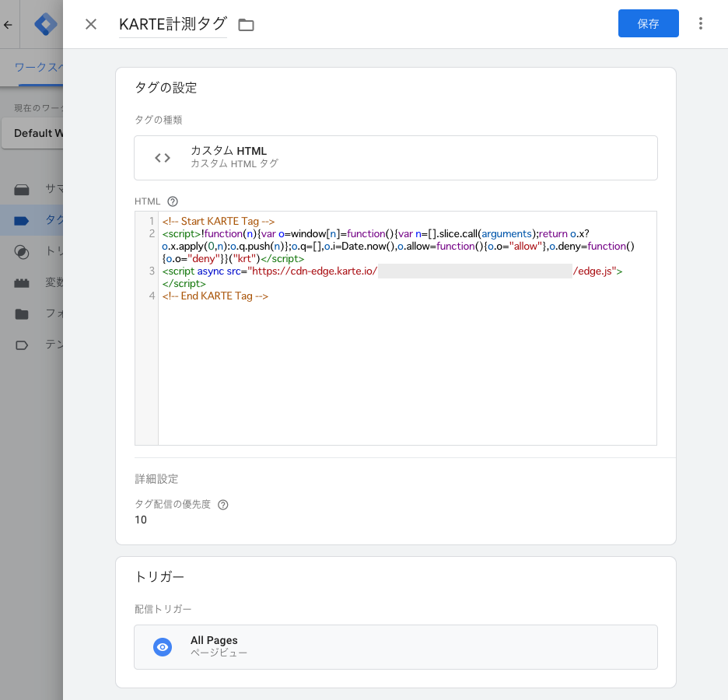Click the タグの設定 section heading

(166, 88)
